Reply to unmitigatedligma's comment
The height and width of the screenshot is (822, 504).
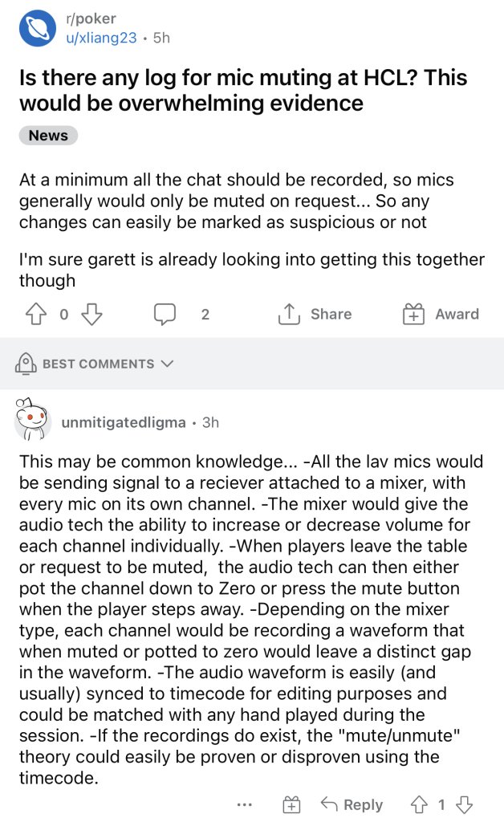pos(352,804)
